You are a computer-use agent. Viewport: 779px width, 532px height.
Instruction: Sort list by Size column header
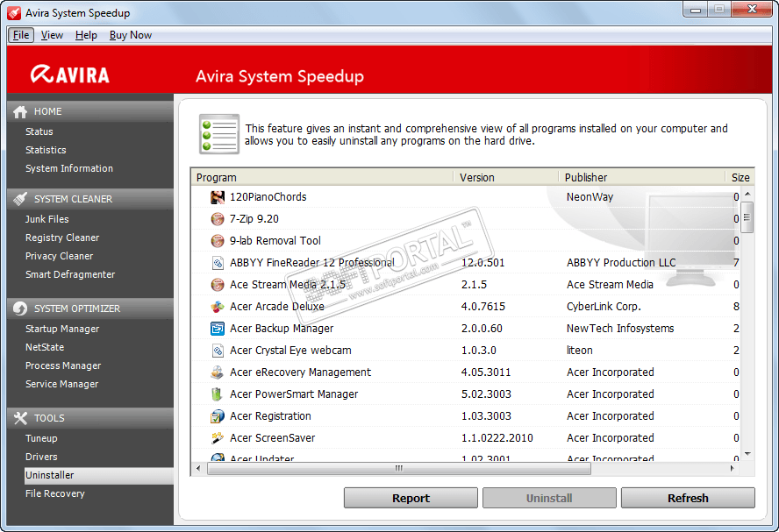740,178
